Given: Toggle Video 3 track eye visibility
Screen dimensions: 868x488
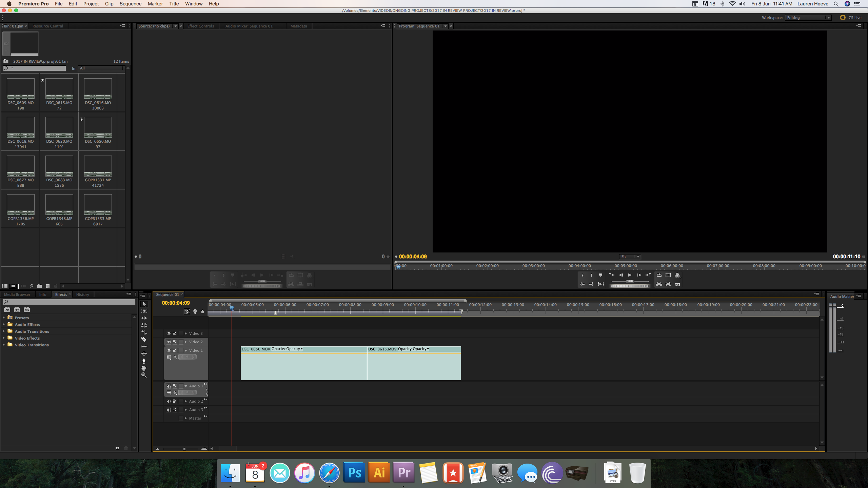Looking at the screenshot, I should pyautogui.click(x=169, y=333).
